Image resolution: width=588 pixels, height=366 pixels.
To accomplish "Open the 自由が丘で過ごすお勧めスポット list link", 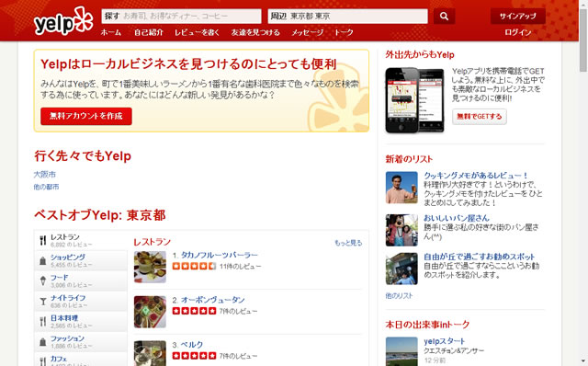I will [x=479, y=257].
